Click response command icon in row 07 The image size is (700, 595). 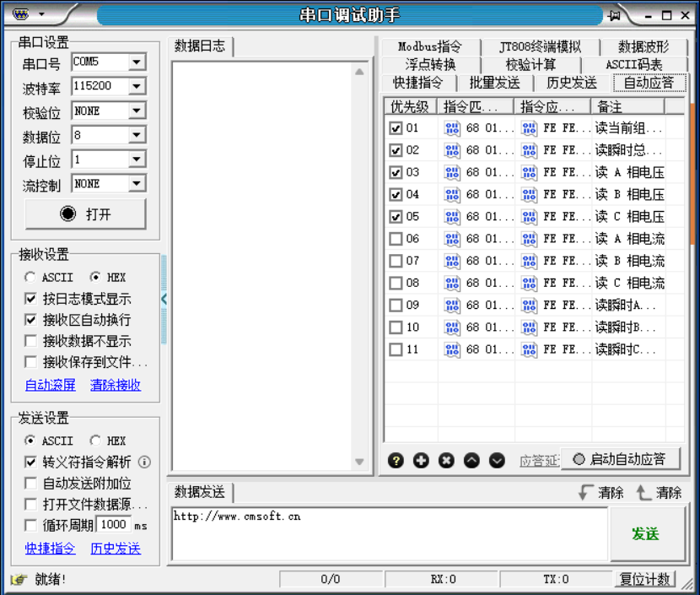(529, 261)
